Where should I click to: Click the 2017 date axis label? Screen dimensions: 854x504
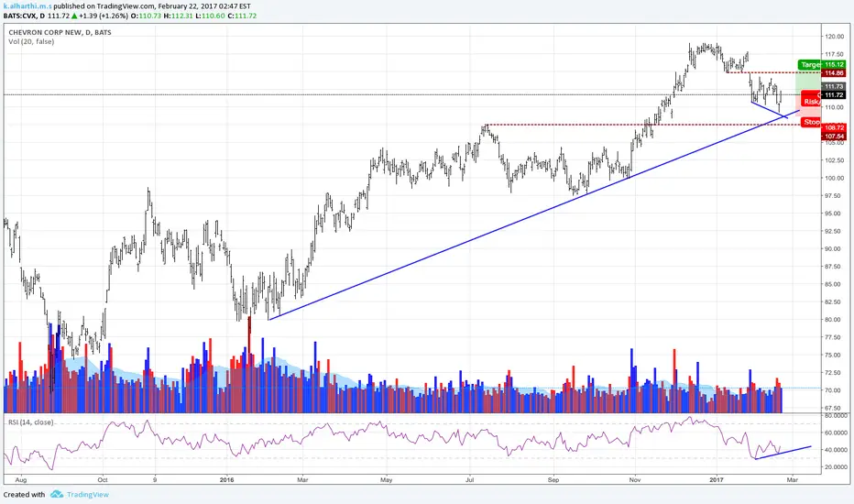(717, 480)
